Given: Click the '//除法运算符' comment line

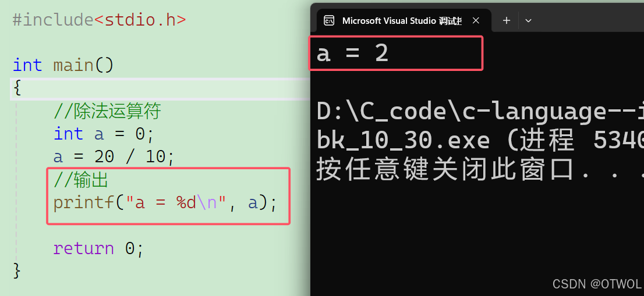Looking at the screenshot, I should [107, 110].
